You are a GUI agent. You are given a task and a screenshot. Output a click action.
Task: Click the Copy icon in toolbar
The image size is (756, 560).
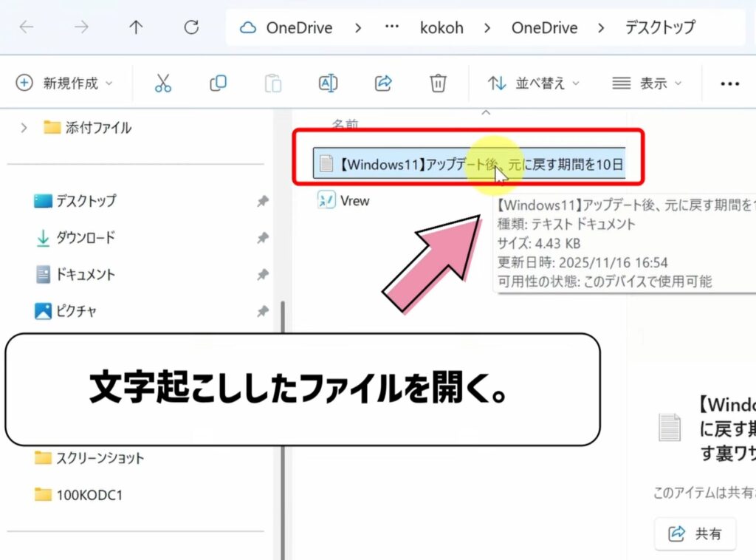[218, 83]
